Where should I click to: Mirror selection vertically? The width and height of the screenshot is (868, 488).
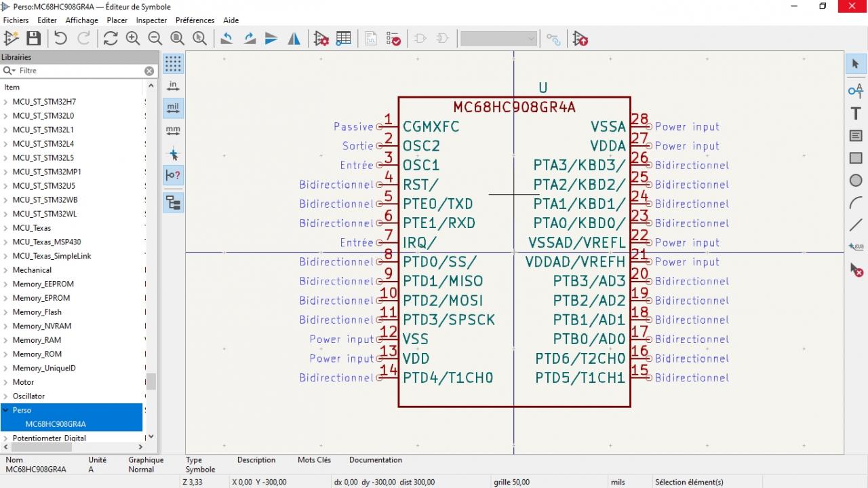click(x=271, y=39)
